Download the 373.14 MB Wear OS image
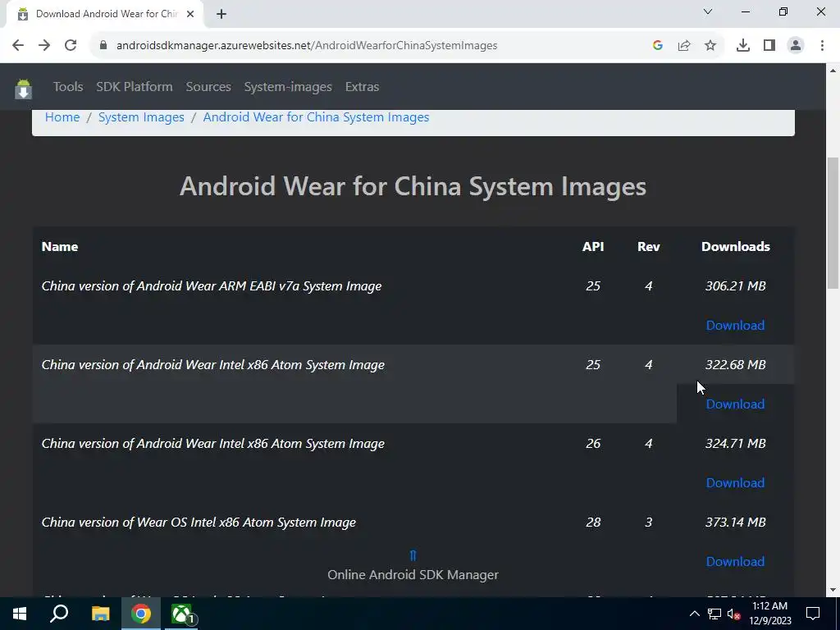This screenshot has width=840, height=630. (x=735, y=561)
